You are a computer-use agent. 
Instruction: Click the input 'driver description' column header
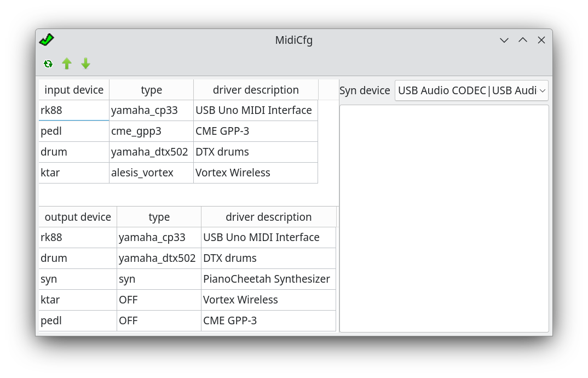pos(256,90)
